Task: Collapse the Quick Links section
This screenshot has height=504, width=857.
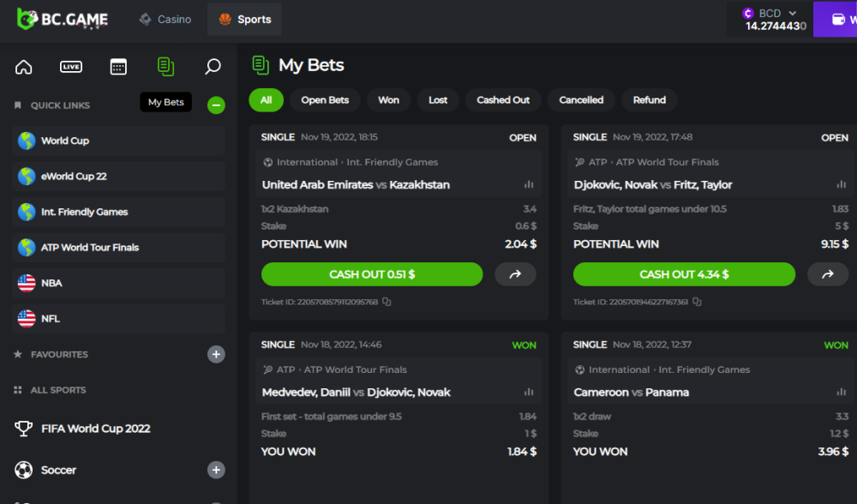Action: [x=217, y=105]
